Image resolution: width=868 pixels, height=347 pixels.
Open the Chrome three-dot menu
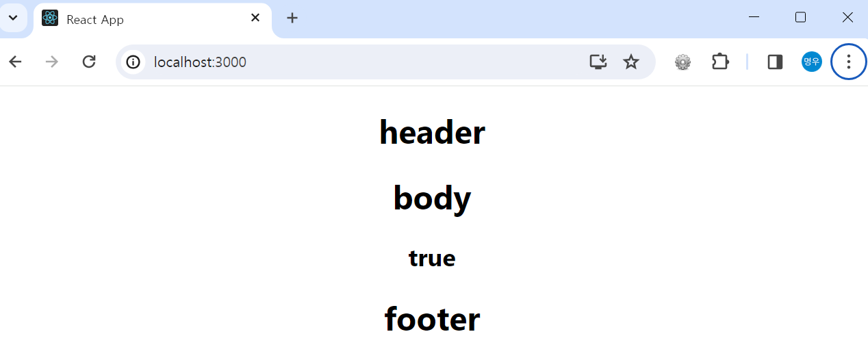tap(849, 62)
